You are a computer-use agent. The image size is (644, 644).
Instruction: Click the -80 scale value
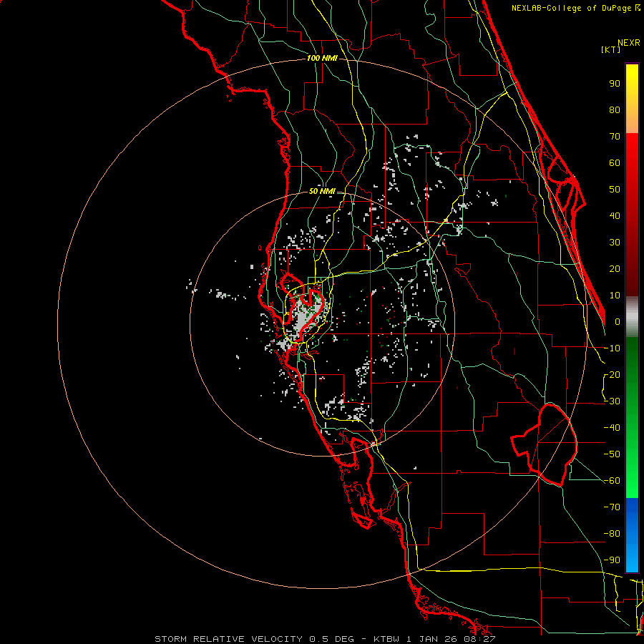click(x=612, y=534)
